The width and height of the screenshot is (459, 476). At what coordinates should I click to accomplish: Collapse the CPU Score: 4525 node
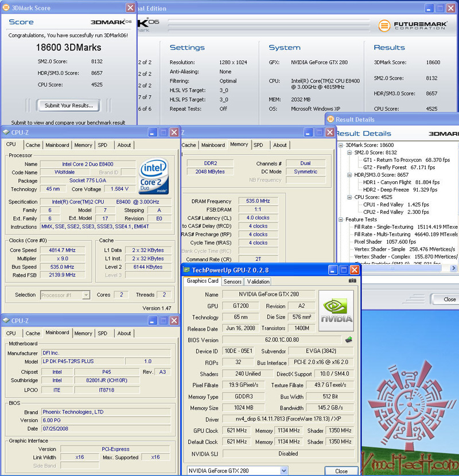click(x=349, y=197)
